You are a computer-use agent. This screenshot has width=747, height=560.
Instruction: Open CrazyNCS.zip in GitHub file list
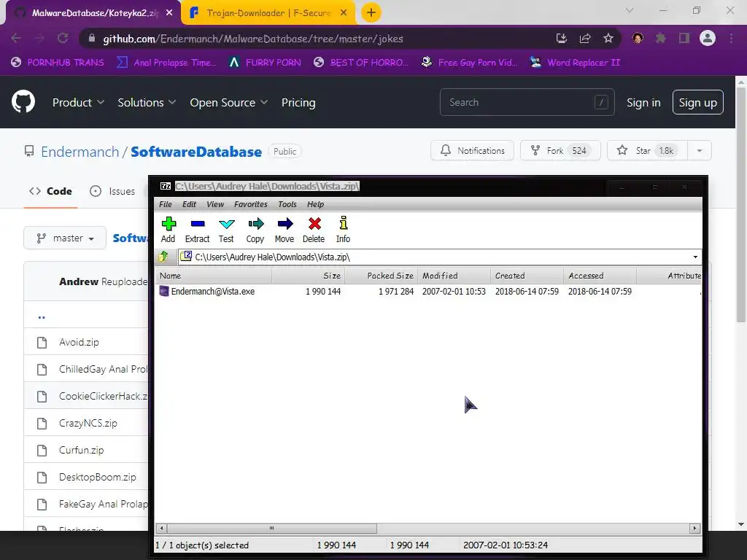88,423
